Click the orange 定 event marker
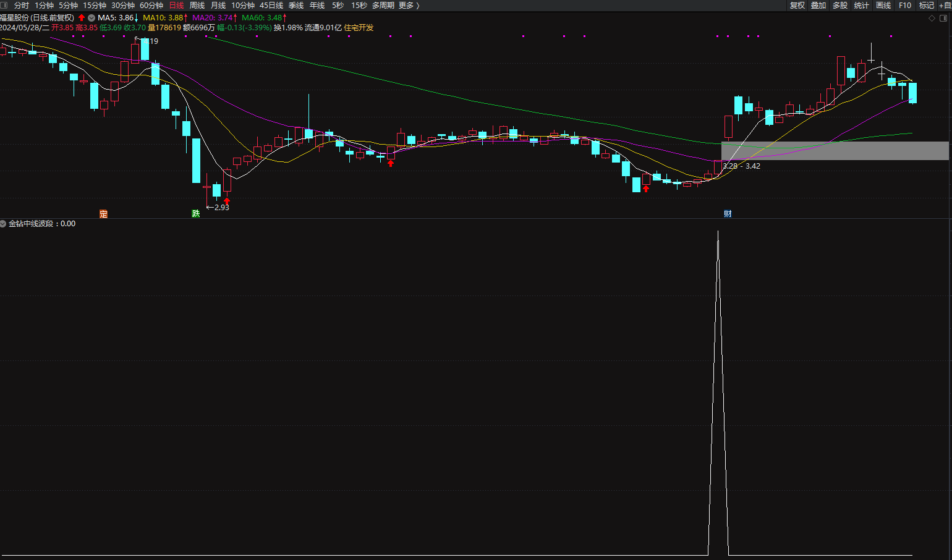This screenshot has height=560, width=952. pyautogui.click(x=103, y=214)
